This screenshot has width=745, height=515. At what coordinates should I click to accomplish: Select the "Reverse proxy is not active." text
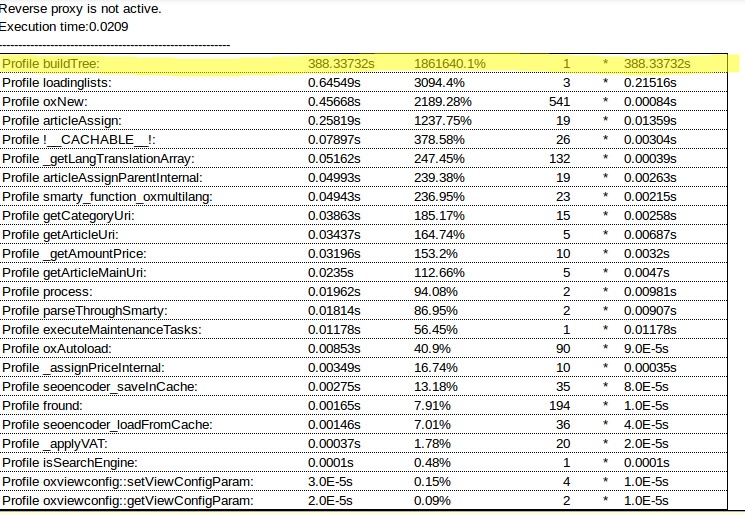pyautogui.click(x=80, y=9)
